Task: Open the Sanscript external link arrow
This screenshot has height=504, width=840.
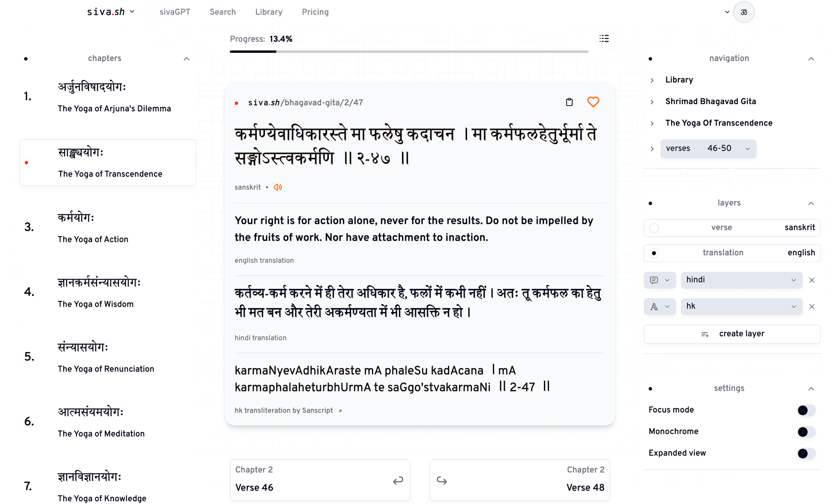Action: coord(340,411)
